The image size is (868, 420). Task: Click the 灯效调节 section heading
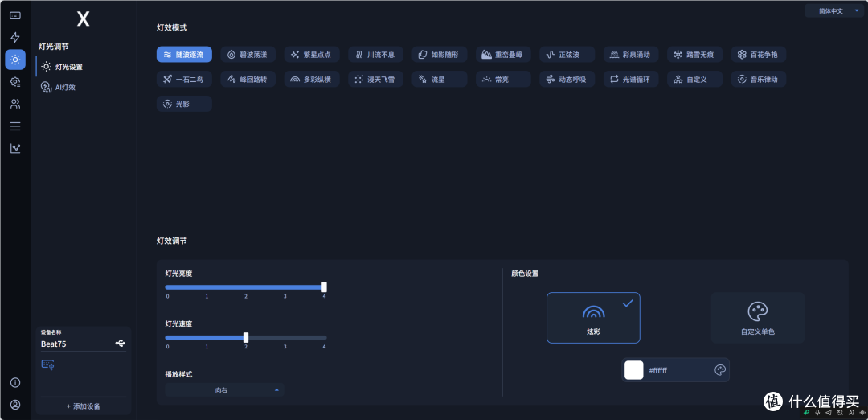(172, 241)
